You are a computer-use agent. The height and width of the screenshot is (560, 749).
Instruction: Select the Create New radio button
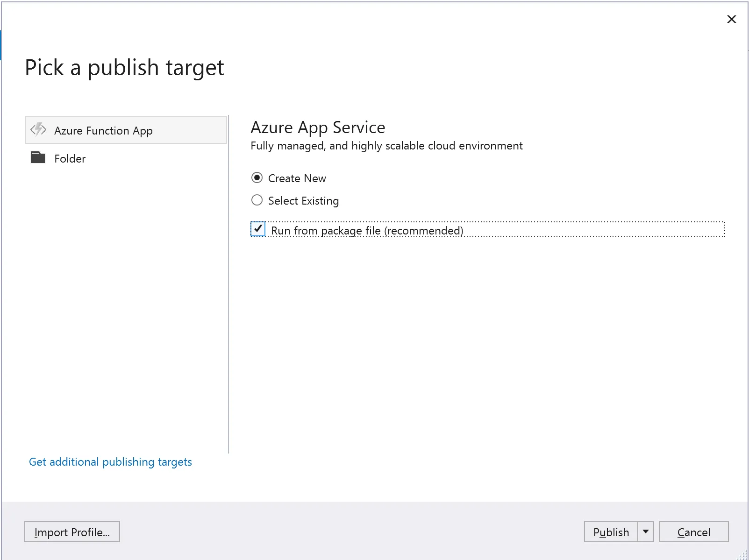coord(257,178)
